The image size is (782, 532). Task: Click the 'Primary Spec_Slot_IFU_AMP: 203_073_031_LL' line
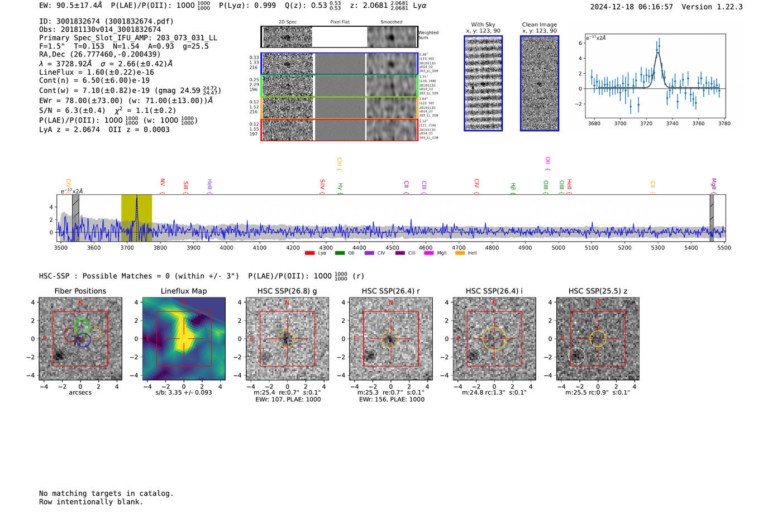coord(128,38)
